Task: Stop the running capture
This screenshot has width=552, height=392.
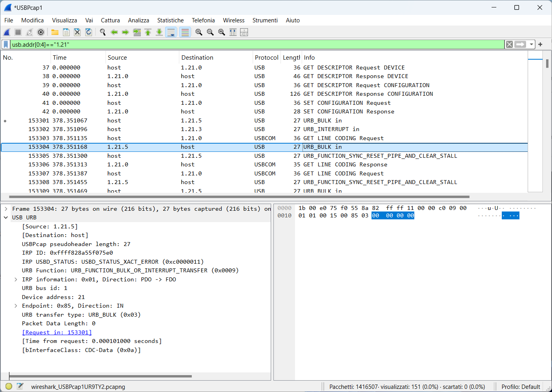Action: [18, 32]
